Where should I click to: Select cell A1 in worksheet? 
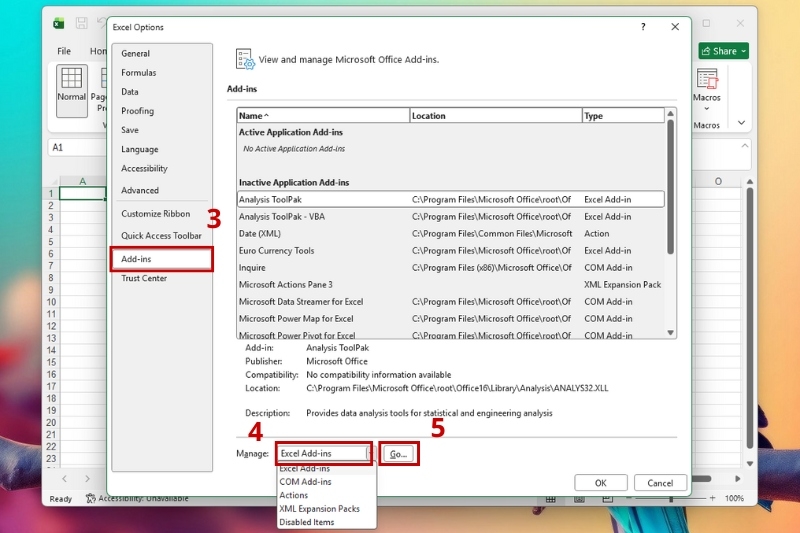(x=83, y=193)
